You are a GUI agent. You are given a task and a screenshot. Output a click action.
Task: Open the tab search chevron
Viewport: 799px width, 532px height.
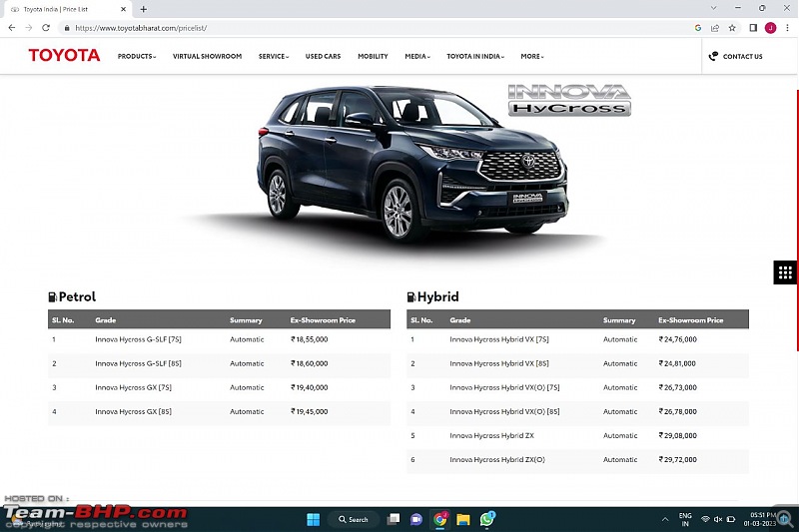[713, 8]
